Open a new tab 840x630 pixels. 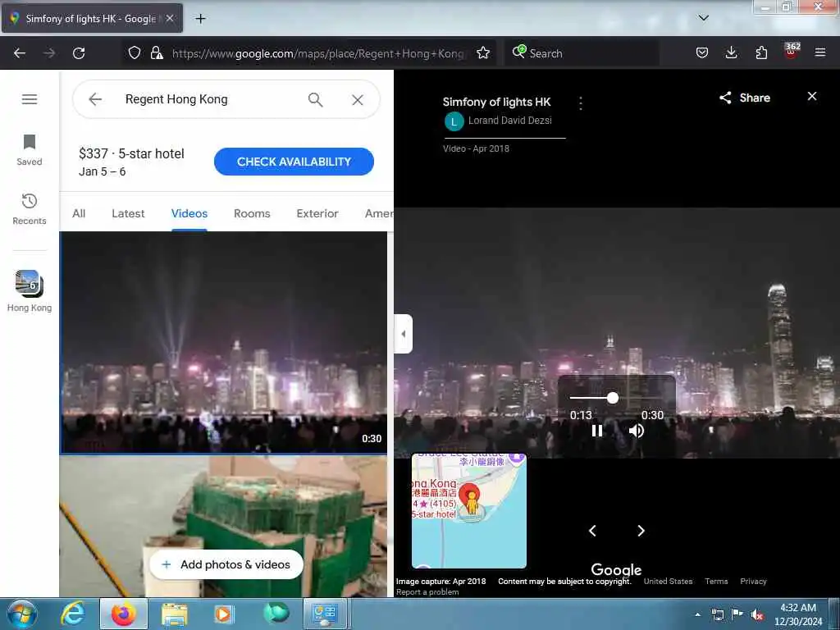click(x=200, y=19)
